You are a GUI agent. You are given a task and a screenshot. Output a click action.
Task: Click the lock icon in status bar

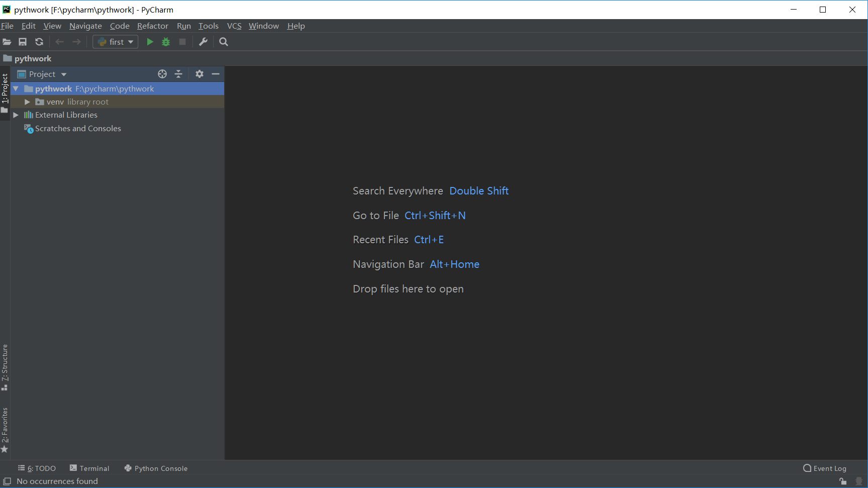click(x=843, y=481)
